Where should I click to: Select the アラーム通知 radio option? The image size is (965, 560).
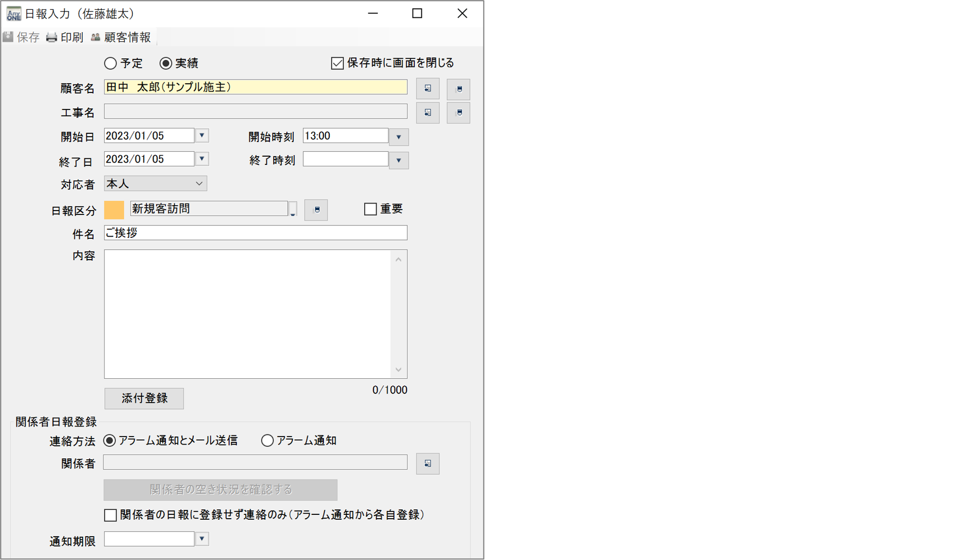click(x=267, y=441)
